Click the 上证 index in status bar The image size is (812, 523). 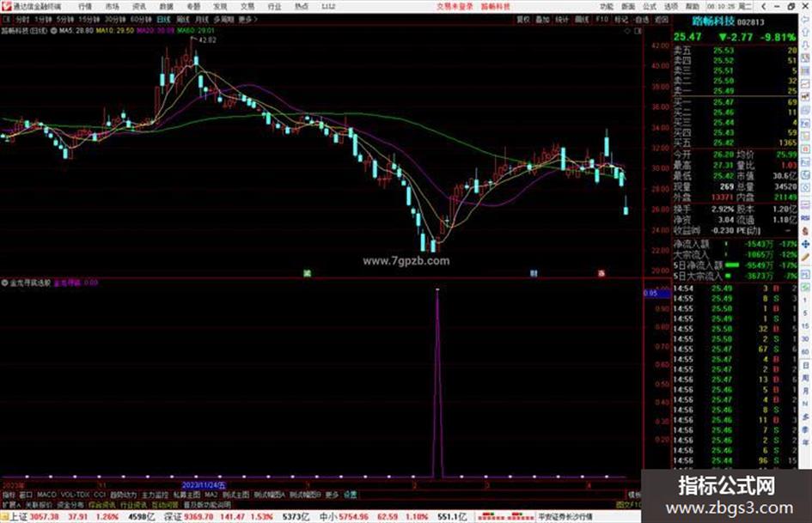19,517
